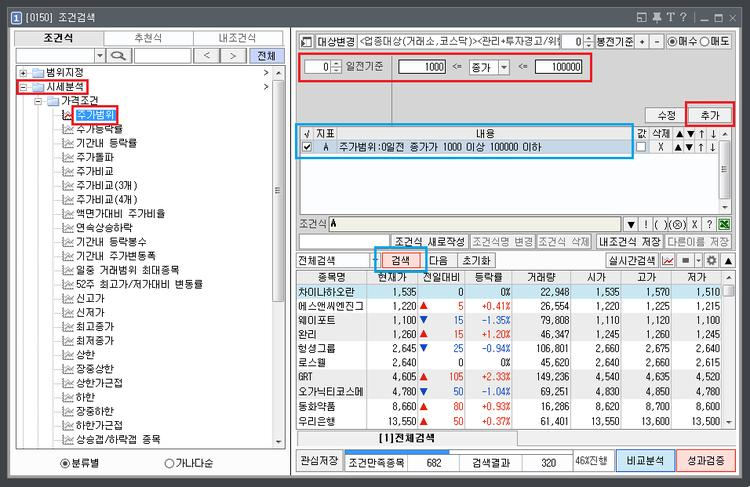Toggle the checkbox for condition A
Image resolution: width=750 pixels, height=487 pixels.
(307, 147)
